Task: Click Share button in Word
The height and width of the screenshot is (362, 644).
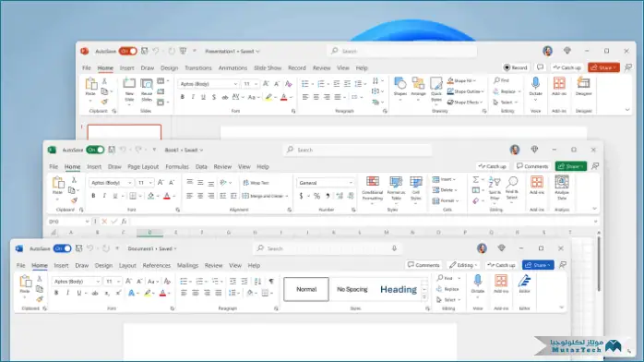Action: coord(538,265)
